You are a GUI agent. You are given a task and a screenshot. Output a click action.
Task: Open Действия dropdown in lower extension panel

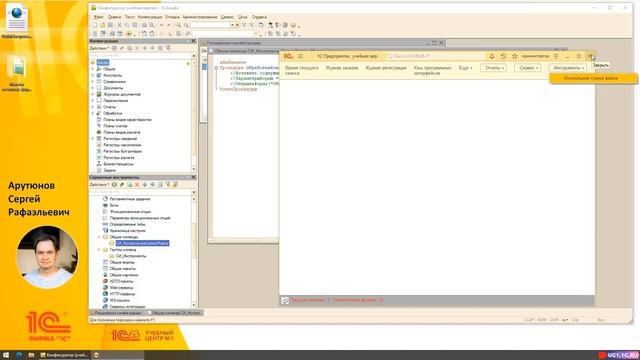tap(99, 184)
